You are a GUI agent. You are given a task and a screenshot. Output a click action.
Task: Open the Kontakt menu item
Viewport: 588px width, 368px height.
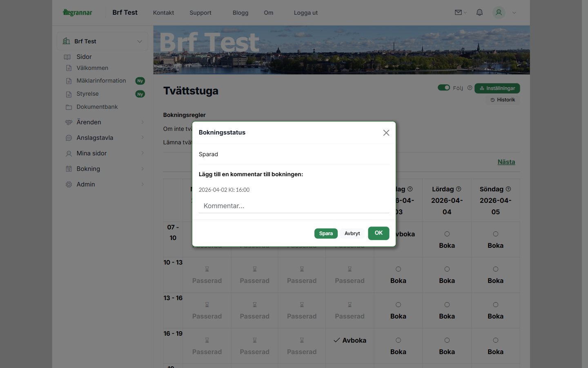click(x=163, y=13)
